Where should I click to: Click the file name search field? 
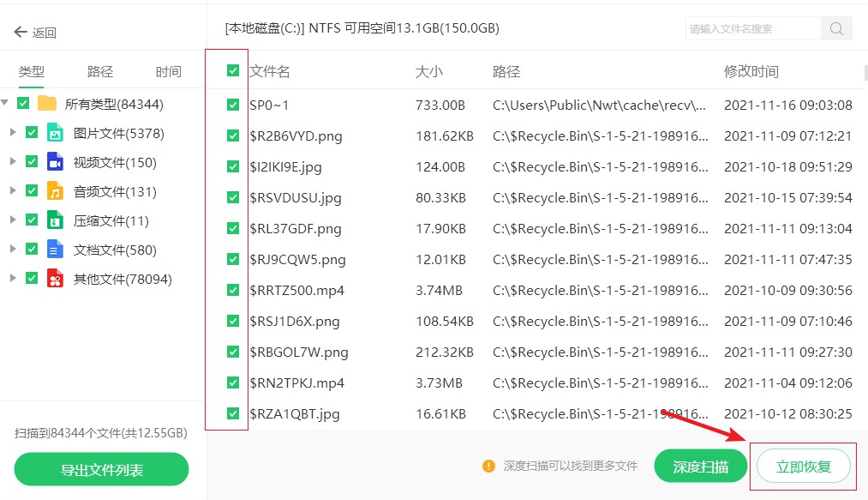click(752, 28)
